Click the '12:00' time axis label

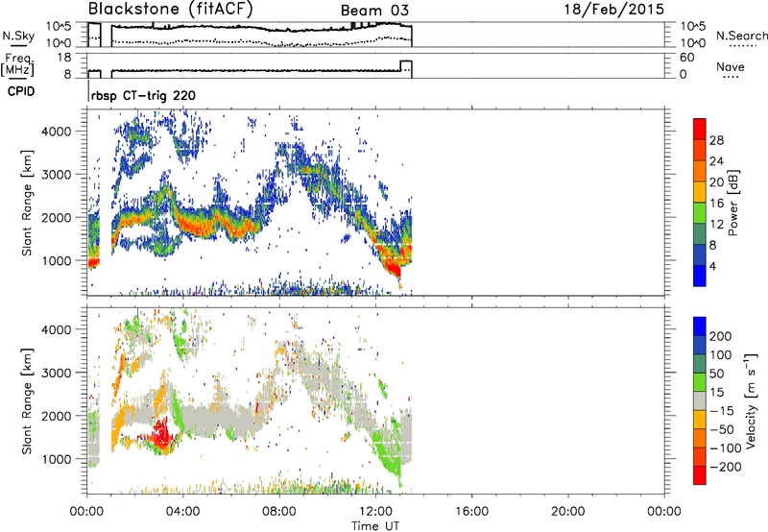(x=375, y=512)
